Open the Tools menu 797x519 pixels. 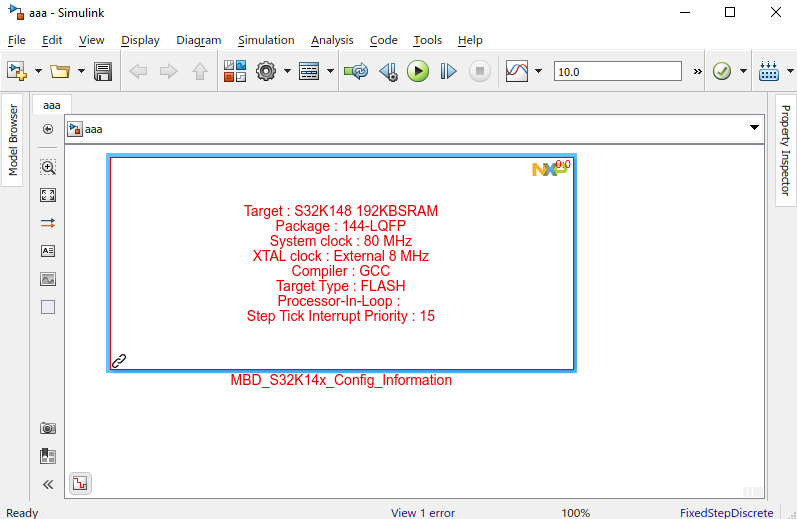click(427, 40)
